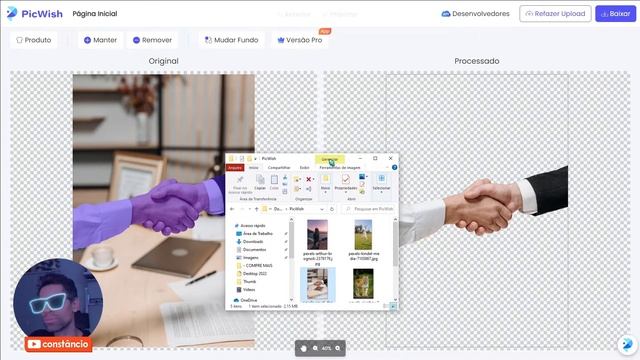The image size is (640, 360).
Task: Click the Renomear icon
Action: pyautogui.click(x=309, y=189)
